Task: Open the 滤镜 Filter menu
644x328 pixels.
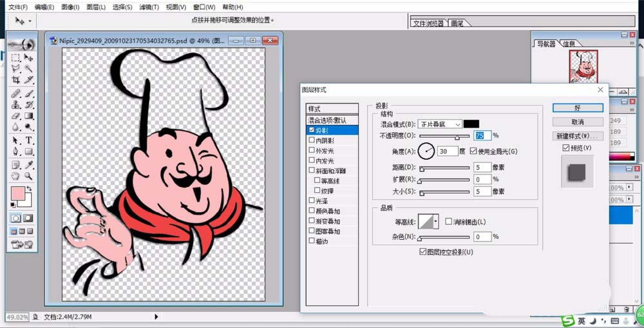Action: point(149,7)
